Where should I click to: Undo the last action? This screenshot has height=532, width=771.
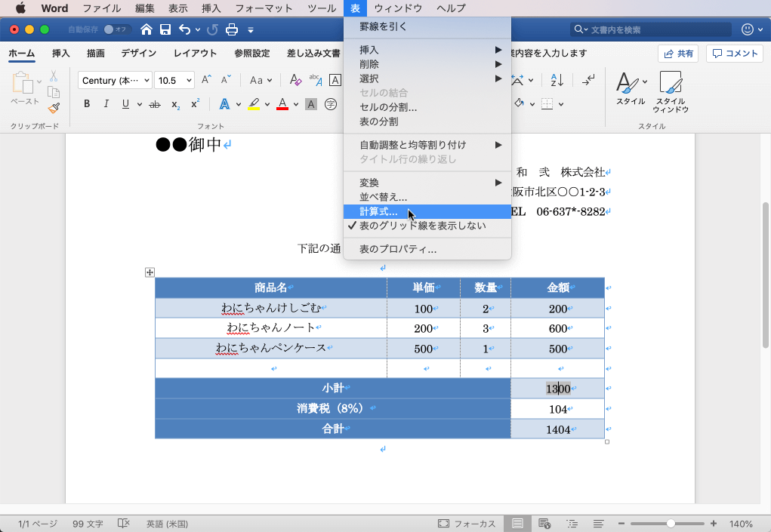184,29
